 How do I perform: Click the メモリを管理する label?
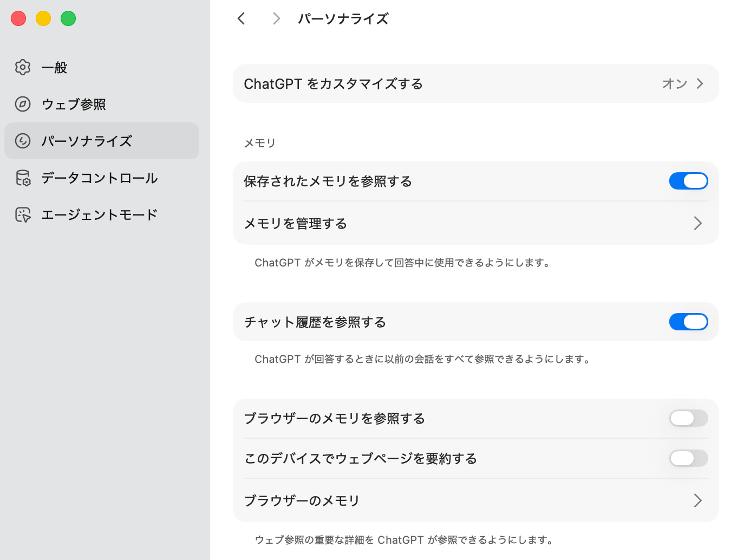pyautogui.click(x=296, y=224)
